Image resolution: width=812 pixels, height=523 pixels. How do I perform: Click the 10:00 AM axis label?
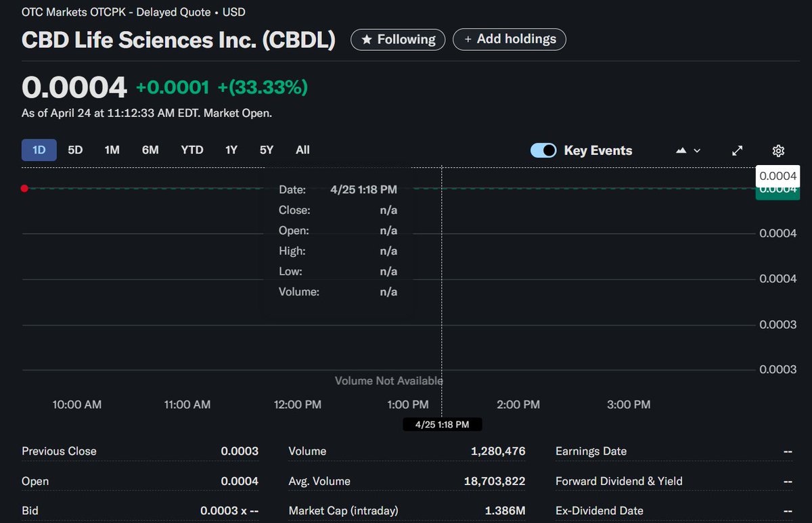(x=77, y=405)
